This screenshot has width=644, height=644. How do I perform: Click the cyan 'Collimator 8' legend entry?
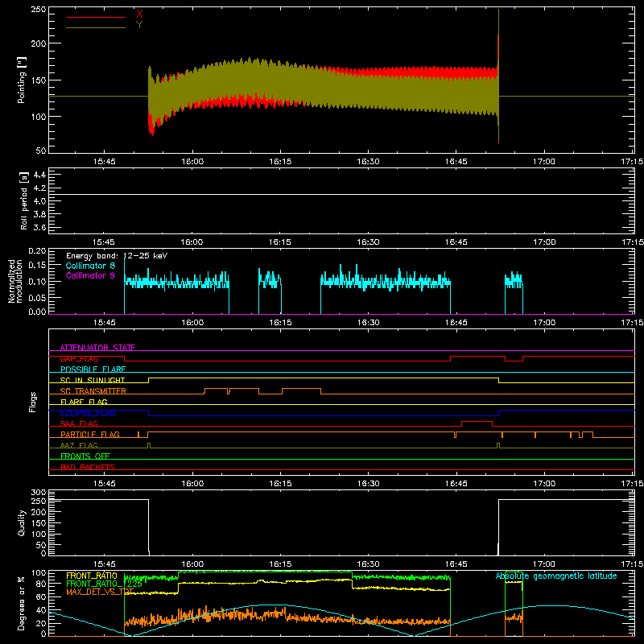90,266
